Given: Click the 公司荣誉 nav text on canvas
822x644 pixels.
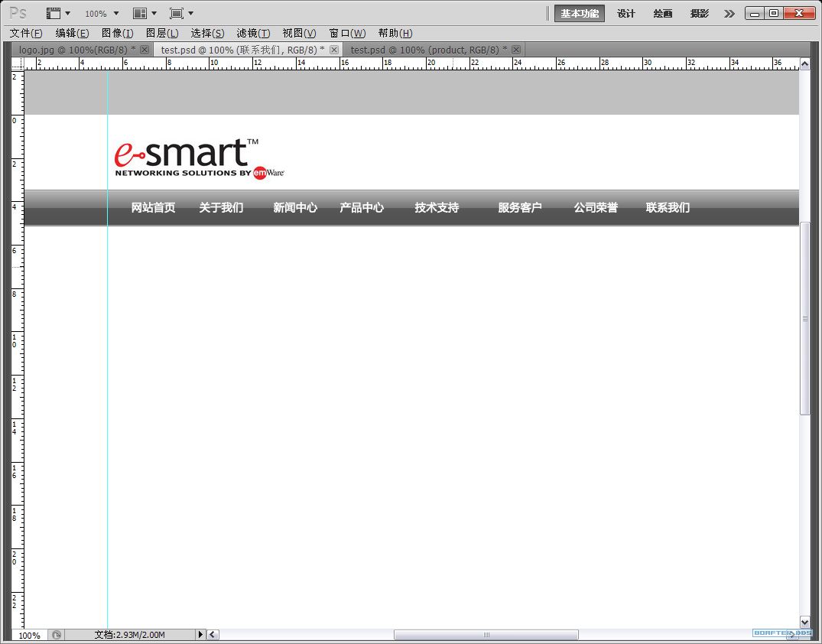Looking at the screenshot, I should [596, 208].
